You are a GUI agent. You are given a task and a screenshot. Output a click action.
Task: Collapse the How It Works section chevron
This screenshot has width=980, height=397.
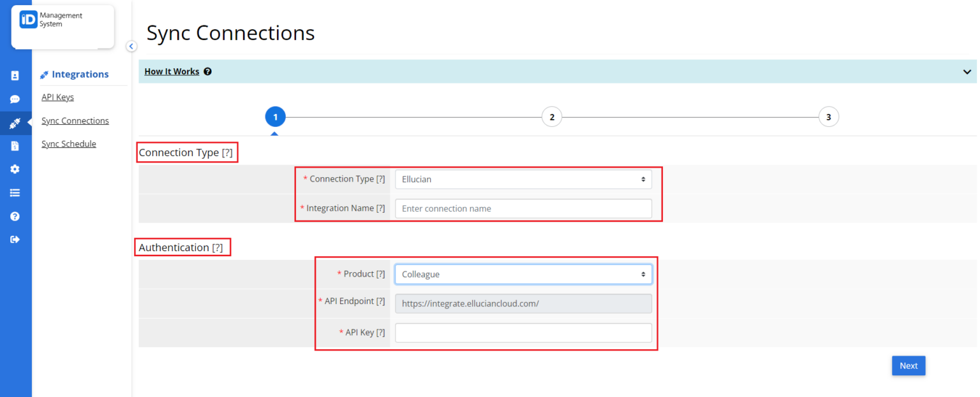967,71
